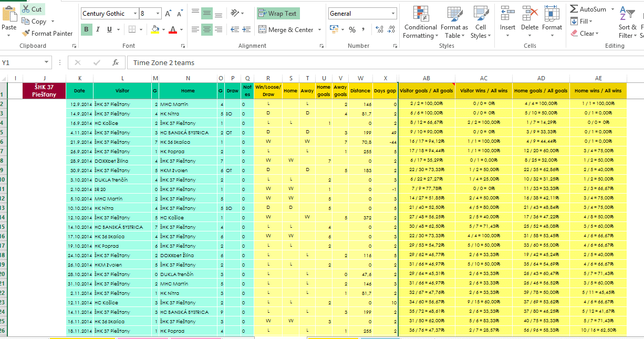The height and width of the screenshot is (339, 644).
Task: Select column AB header
Action: click(x=427, y=78)
